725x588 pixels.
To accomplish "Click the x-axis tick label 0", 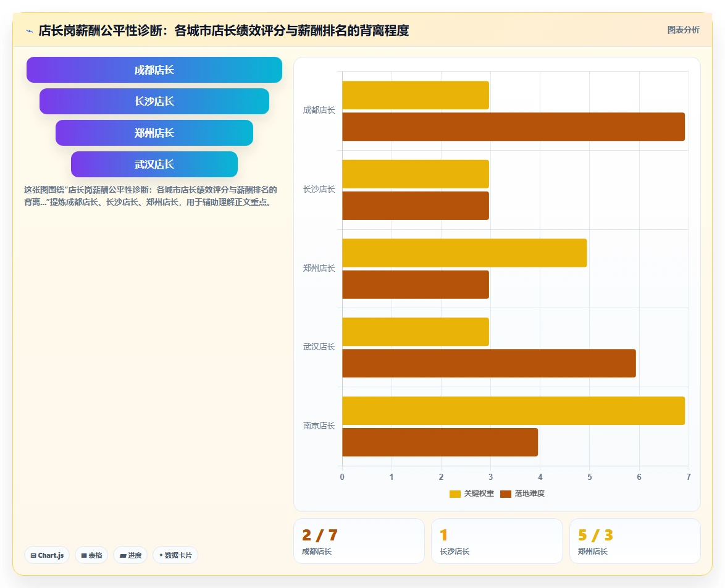I will (342, 477).
